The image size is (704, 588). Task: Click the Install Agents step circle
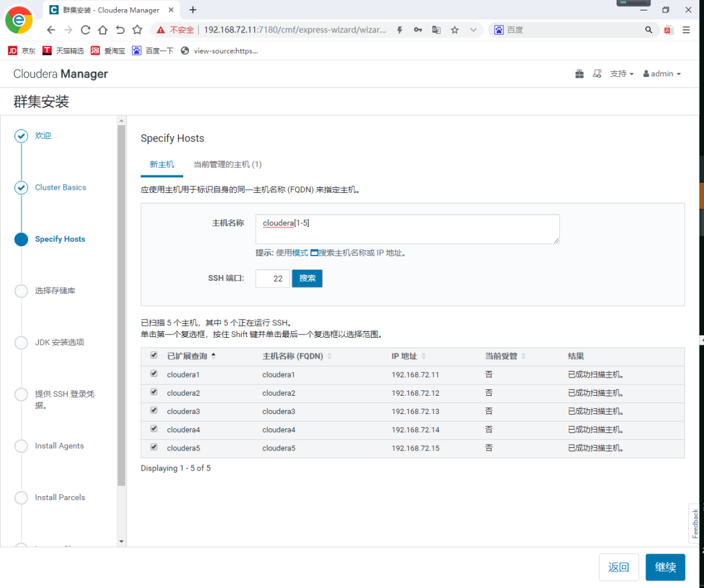click(21, 446)
